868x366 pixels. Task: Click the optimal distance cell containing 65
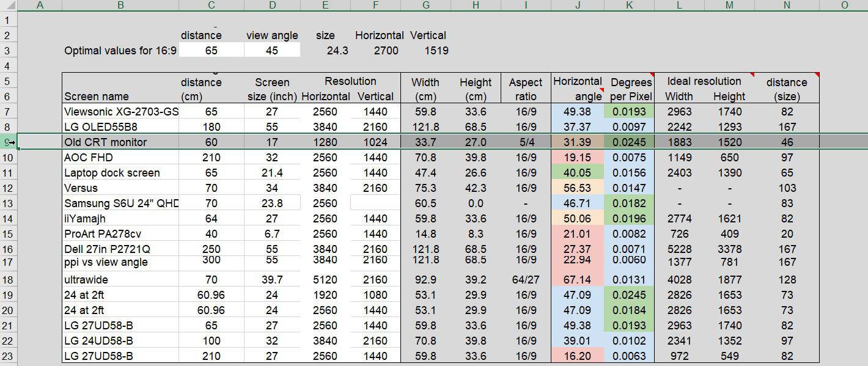pyautogui.click(x=211, y=51)
